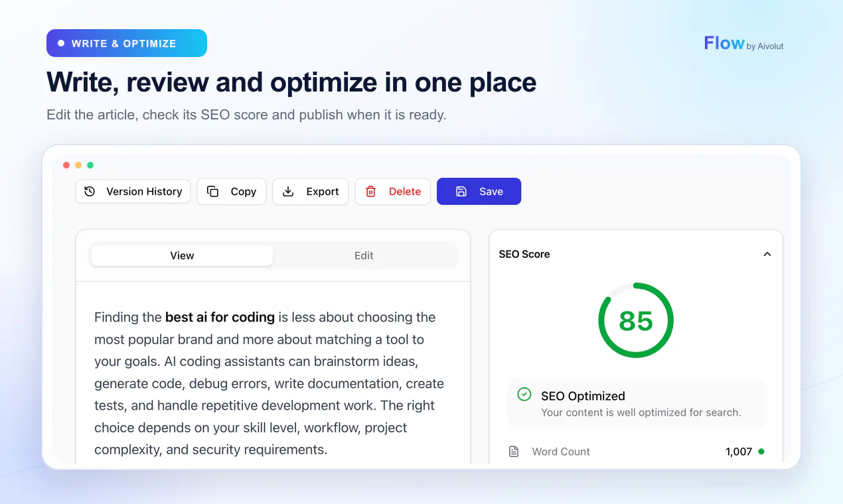
Task: Click the "Word Count" label
Action: point(561,452)
